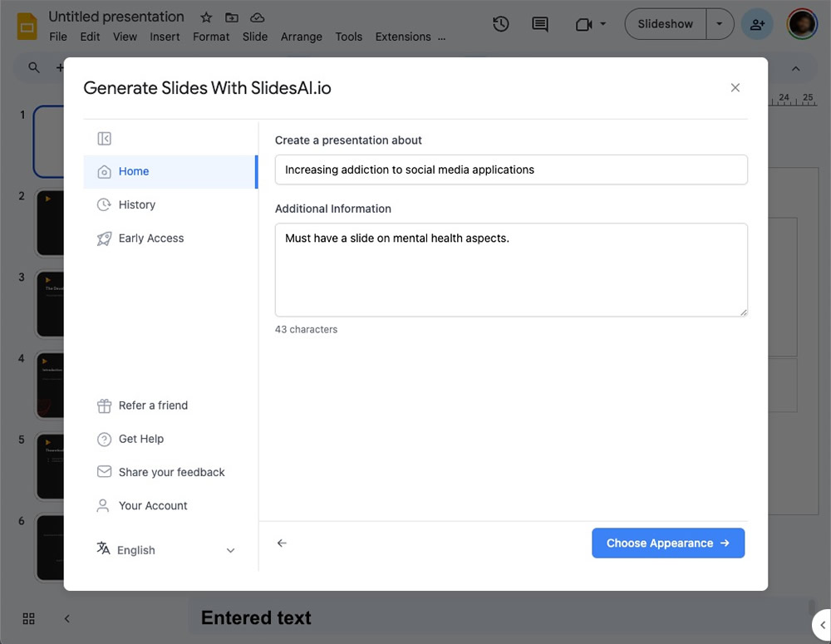
Task: Click the History clock icon
Action: point(105,205)
